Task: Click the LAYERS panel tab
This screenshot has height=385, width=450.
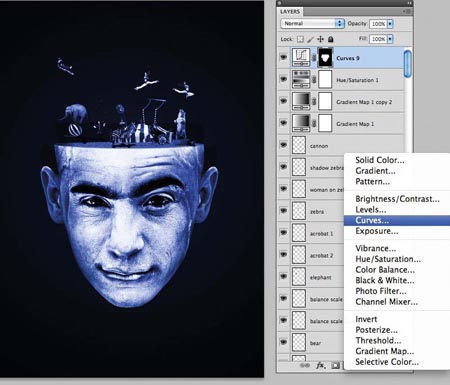Action: pos(290,12)
